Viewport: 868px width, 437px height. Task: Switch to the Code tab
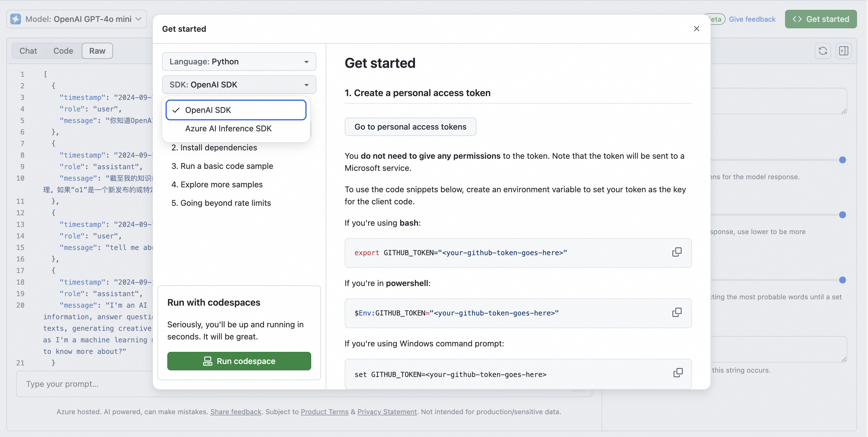click(63, 51)
